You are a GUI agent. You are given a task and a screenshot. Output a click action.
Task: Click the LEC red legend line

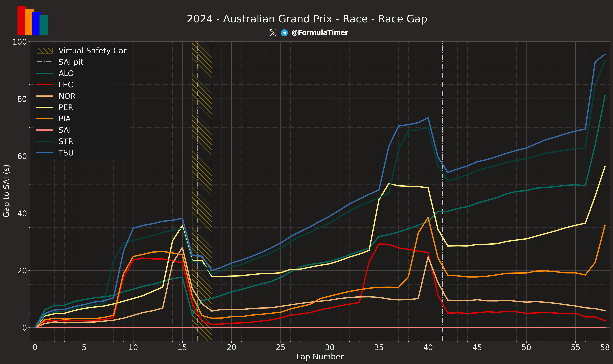(45, 85)
